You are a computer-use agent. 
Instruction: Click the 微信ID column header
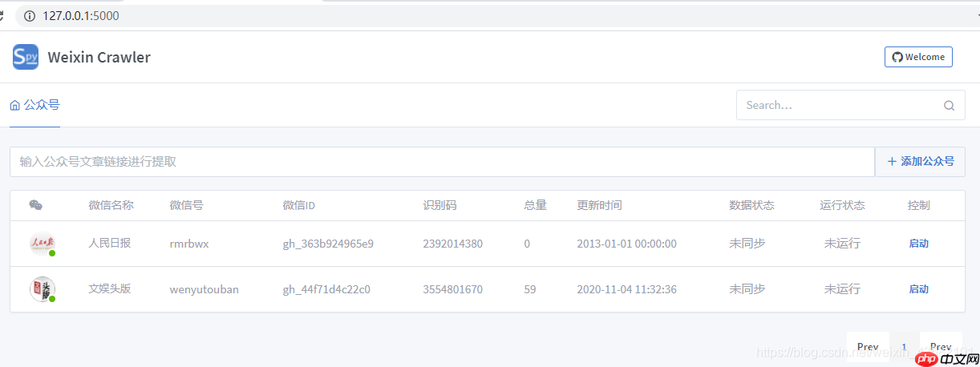299,205
